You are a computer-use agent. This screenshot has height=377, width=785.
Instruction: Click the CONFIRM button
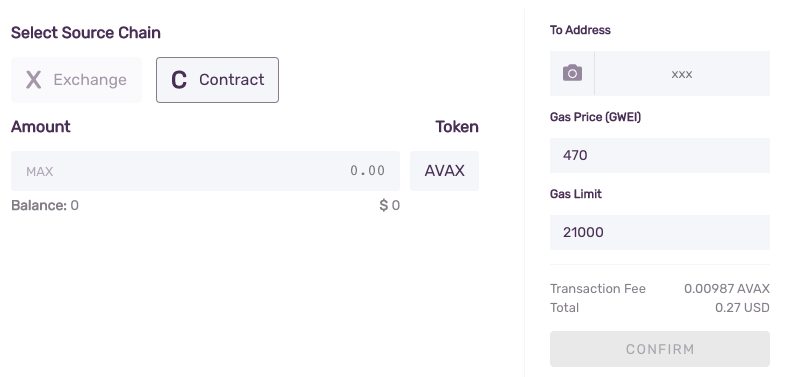[x=660, y=349]
